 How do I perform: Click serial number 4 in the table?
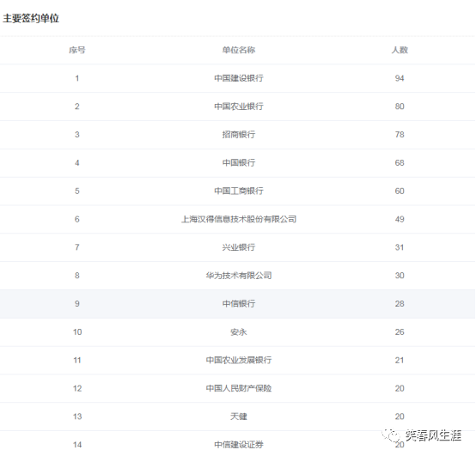point(77,163)
